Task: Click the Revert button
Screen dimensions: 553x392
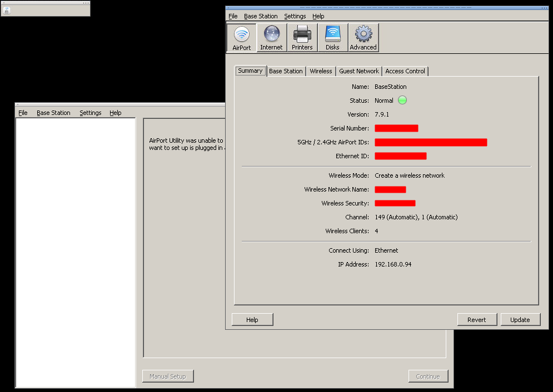Action: point(477,319)
